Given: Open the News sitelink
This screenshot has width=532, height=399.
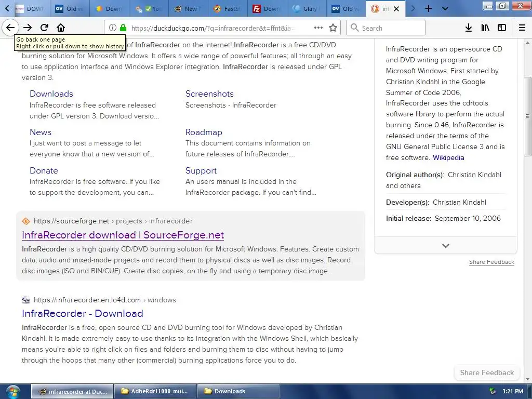Looking at the screenshot, I should 41,132.
